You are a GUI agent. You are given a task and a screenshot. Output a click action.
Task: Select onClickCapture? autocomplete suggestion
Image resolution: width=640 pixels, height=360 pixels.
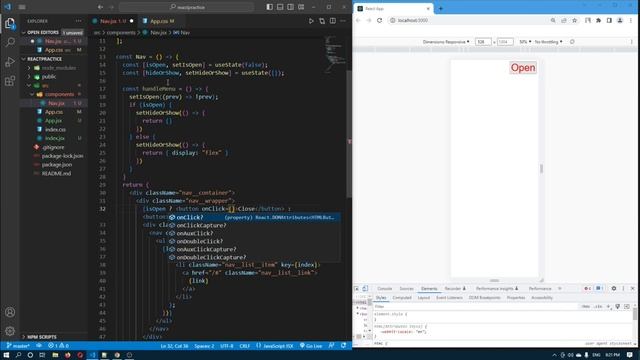[254, 225]
